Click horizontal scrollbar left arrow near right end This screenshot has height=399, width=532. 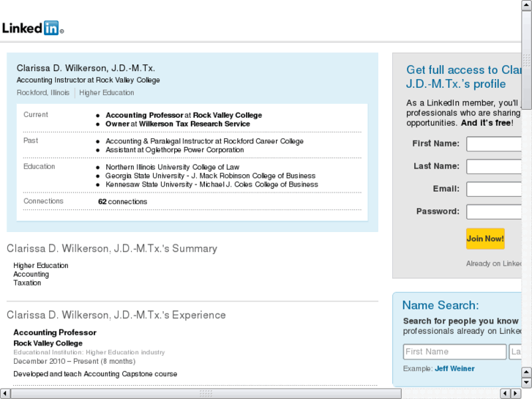506,394
